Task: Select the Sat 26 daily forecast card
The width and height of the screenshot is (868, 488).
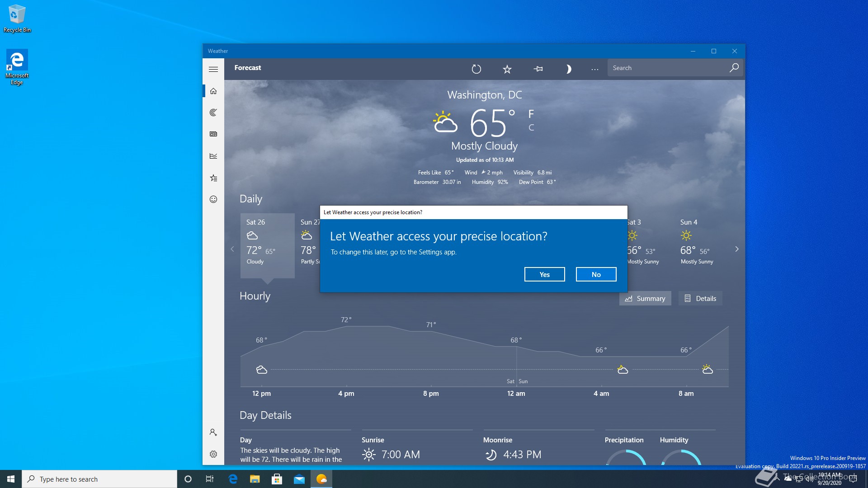Action: 268,245
